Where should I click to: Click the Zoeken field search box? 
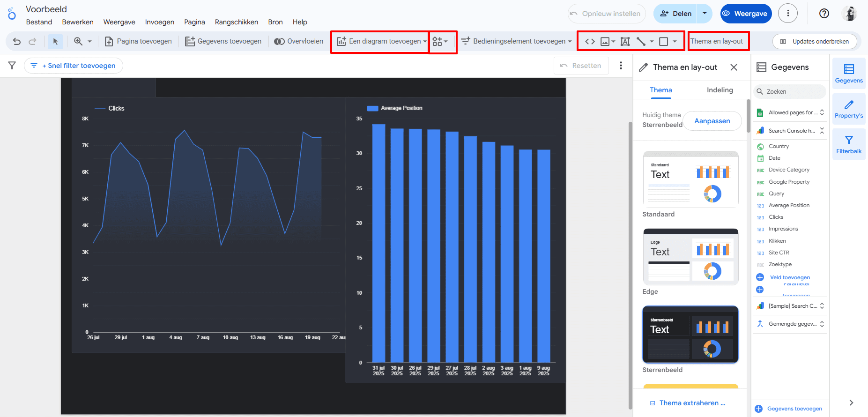click(x=790, y=92)
